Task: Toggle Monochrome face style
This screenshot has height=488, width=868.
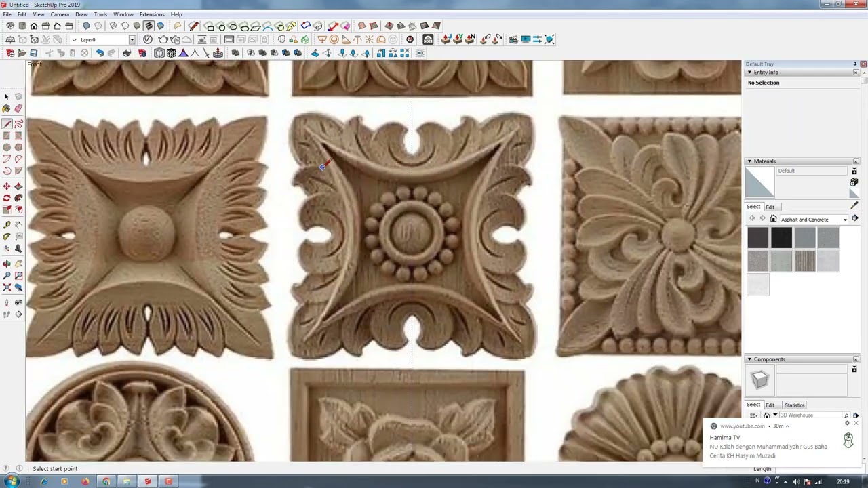Action: (x=161, y=26)
